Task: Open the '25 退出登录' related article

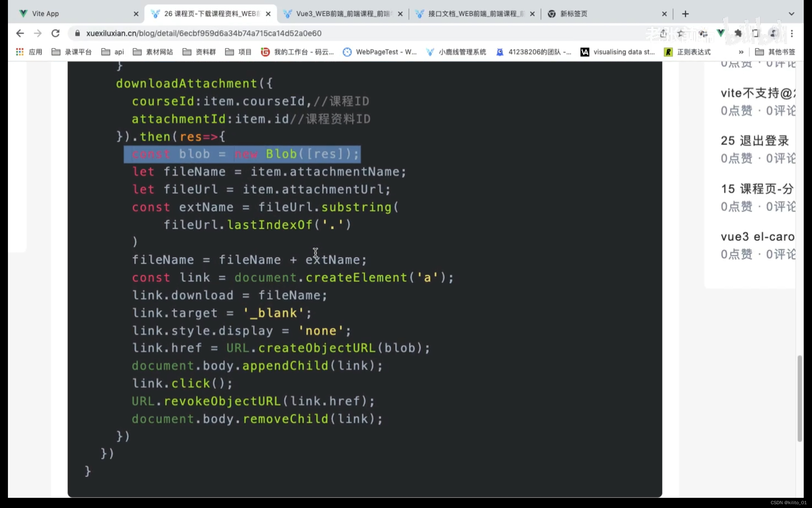Action: [x=755, y=140]
